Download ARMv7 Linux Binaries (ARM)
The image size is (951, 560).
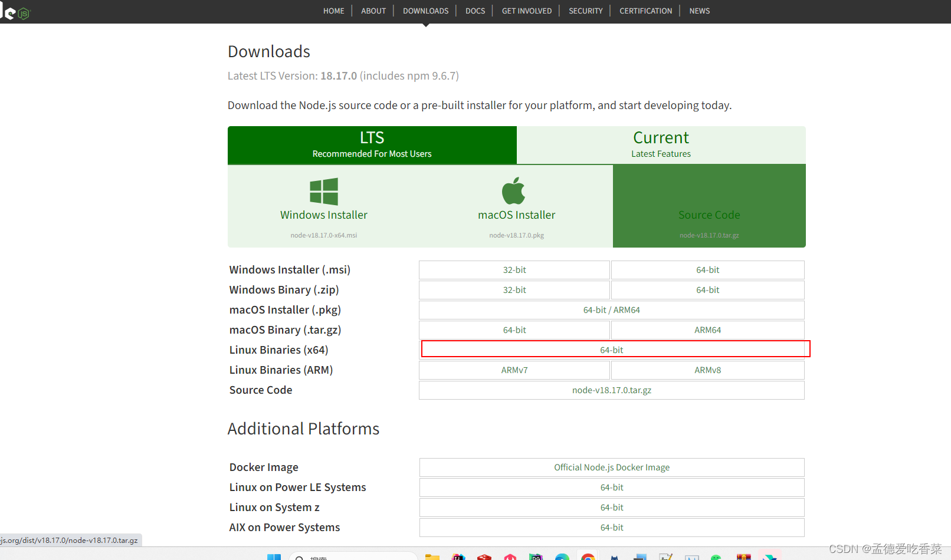tap(514, 370)
